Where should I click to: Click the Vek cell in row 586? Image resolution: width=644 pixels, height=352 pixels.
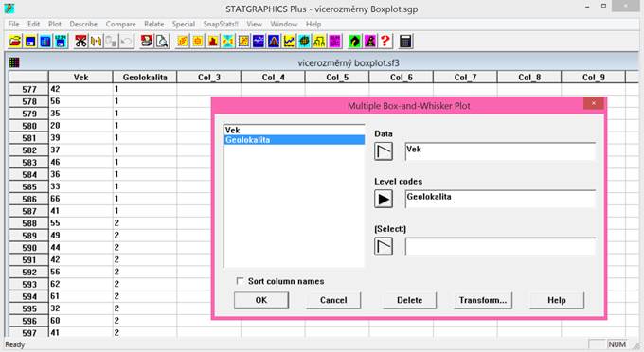80,199
